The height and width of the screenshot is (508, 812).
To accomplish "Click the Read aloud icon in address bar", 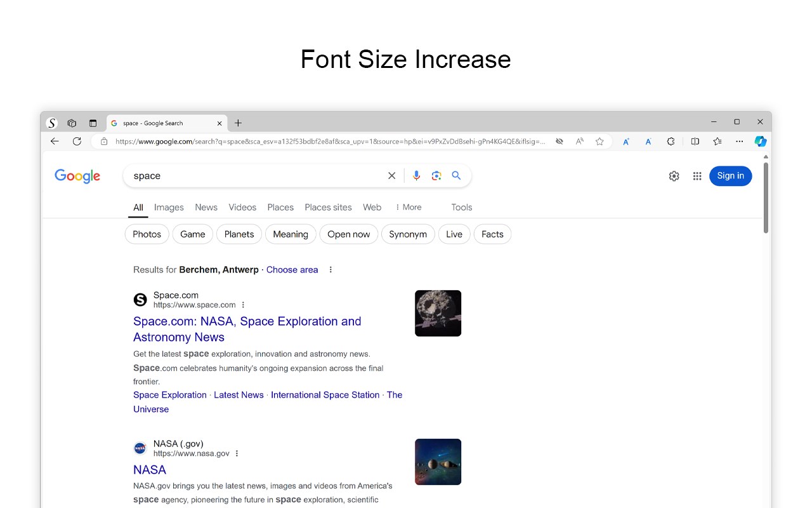I will pyautogui.click(x=579, y=142).
